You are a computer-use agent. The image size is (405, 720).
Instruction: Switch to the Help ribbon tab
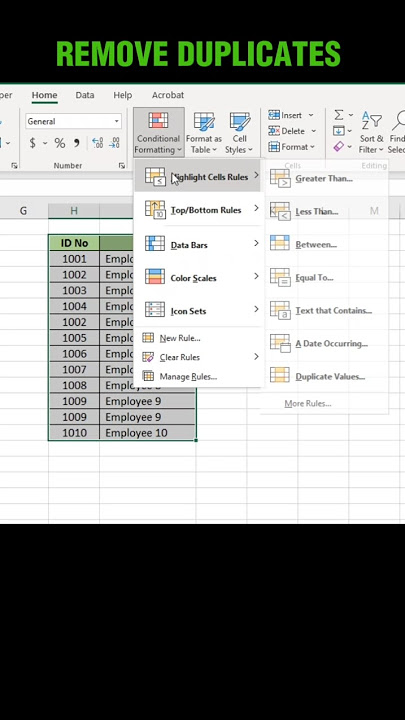point(123,95)
